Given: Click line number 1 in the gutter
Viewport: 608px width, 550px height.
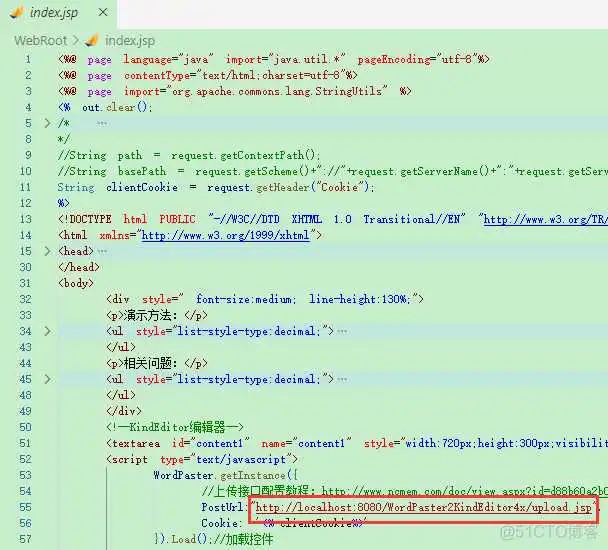Looking at the screenshot, I should pos(28,59).
